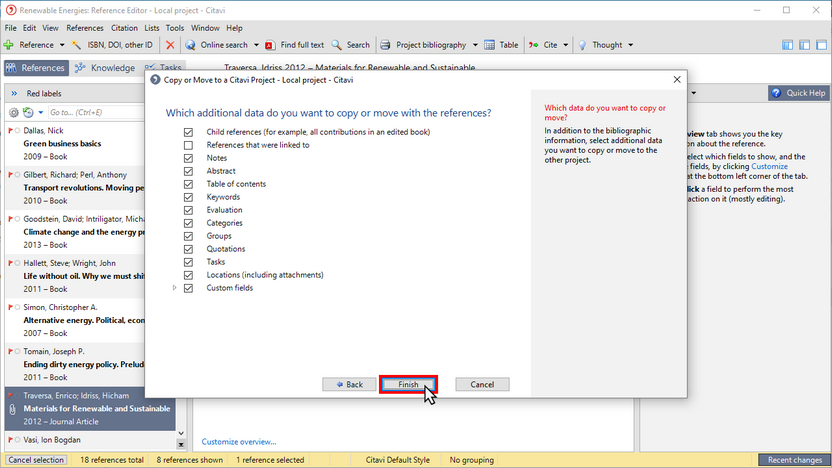Screen dimensions: 832x468
Task: Click the gear settings icon in reference list
Action: [x=14, y=112]
